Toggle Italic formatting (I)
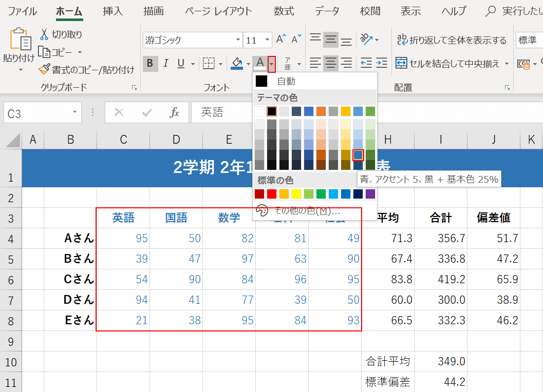The width and height of the screenshot is (543, 392). (166, 63)
